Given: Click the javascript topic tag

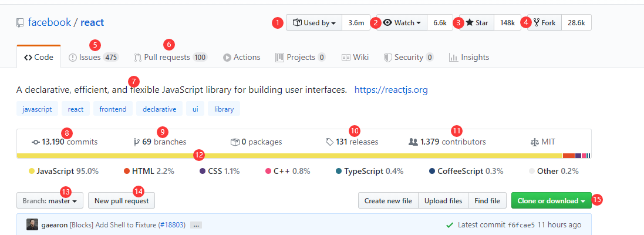Looking at the screenshot, I should click(x=38, y=109).
